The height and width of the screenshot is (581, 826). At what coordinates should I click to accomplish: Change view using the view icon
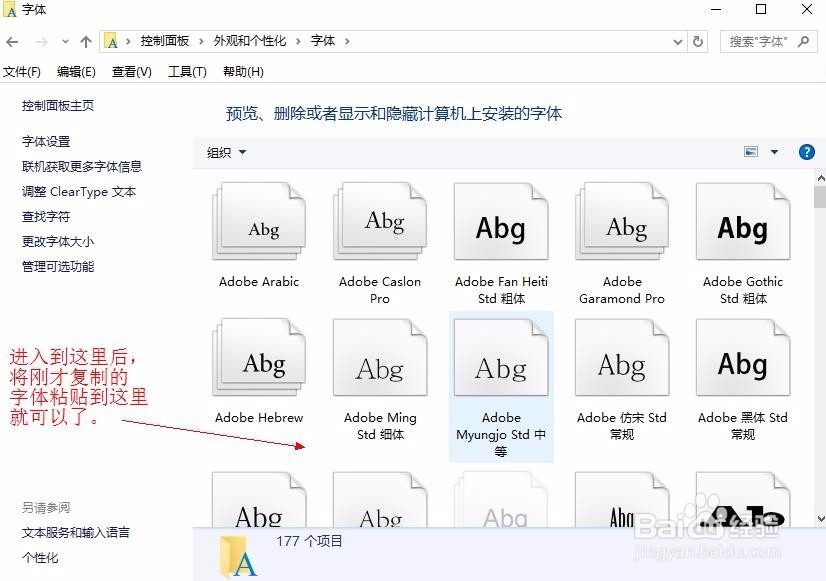[751, 152]
